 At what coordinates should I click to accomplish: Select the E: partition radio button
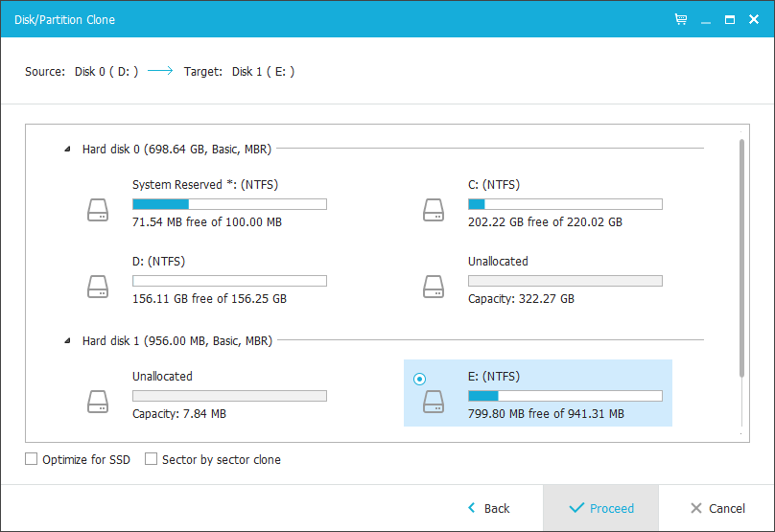[419, 379]
